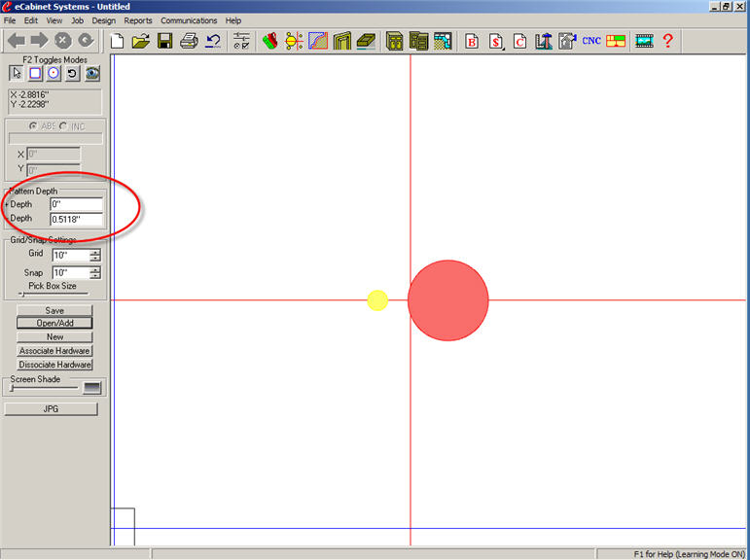Select the rectangle drawing mode tool
The height and width of the screenshot is (560, 750).
coord(35,74)
